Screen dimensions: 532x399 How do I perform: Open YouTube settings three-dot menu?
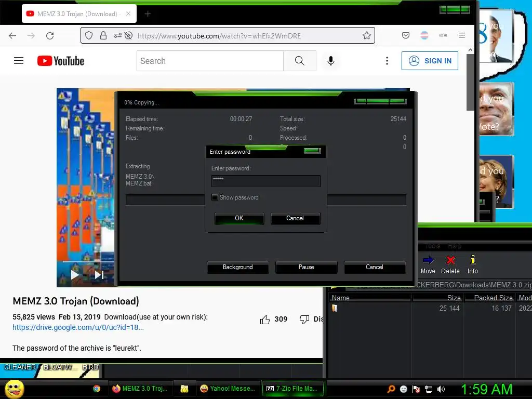[x=387, y=61]
